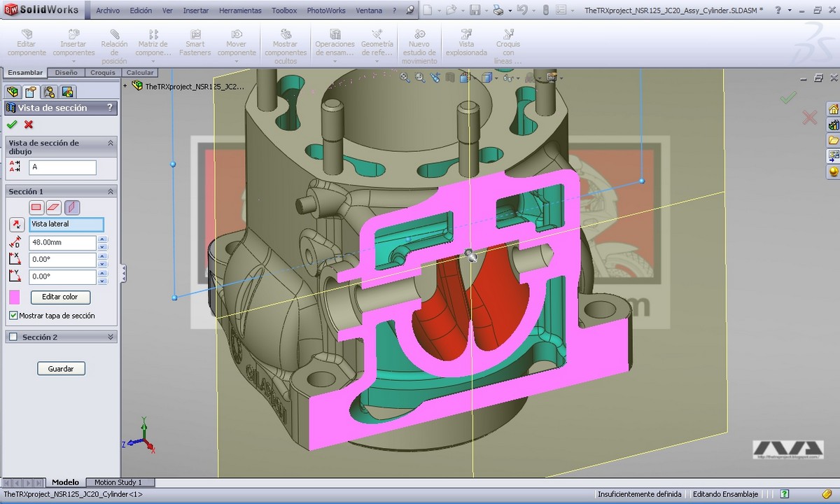840x504 pixels.
Task: Open the DisplayManager tab icon
Action: click(68, 92)
